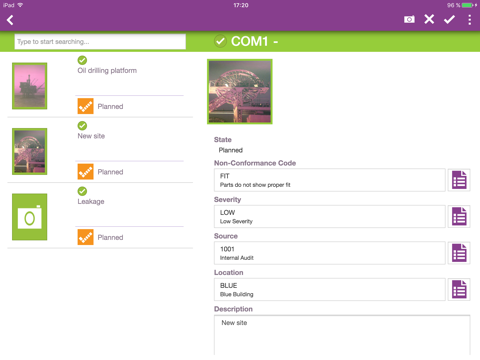
Task: Click the Description text box
Action: pyautogui.click(x=342, y=336)
